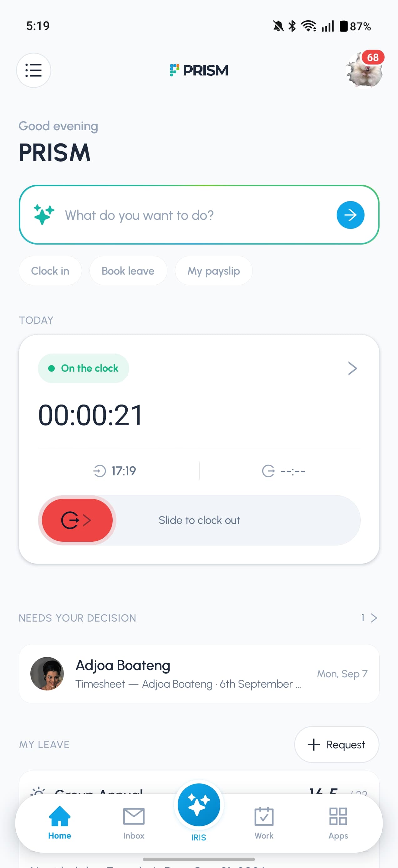This screenshot has height=868, width=398.
Task: Tap the green sparkle AI icon
Action: pyautogui.click(x=44, y=214)
